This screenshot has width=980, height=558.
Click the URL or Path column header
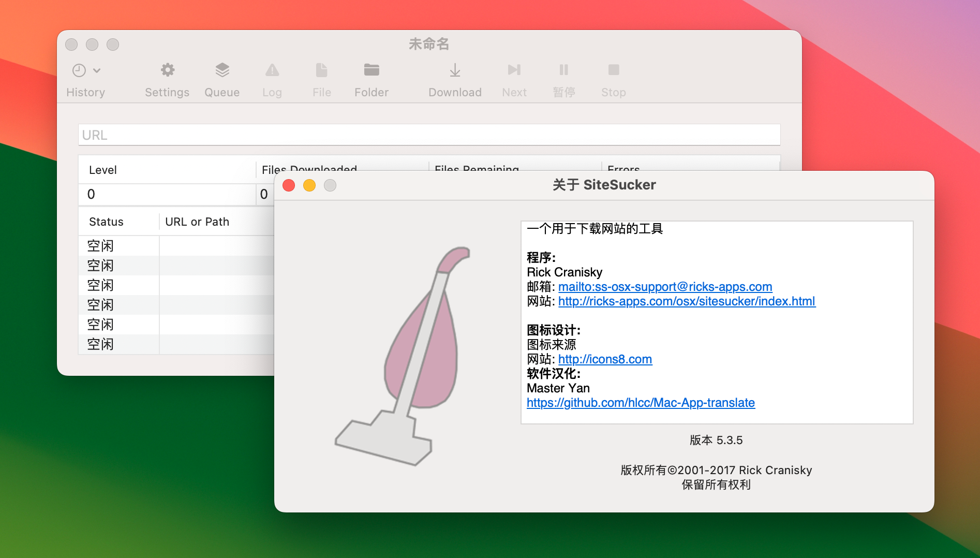click(197, 222)
